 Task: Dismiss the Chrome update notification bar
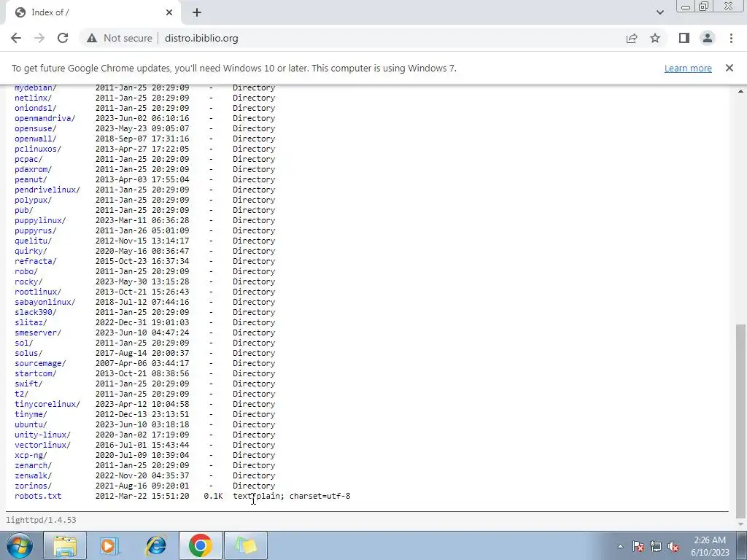point(729,68)
